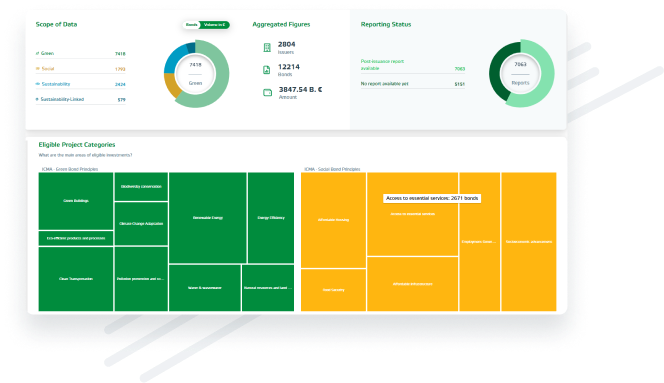
Task: Click the Pollution prevention tile
Action: 141,279
